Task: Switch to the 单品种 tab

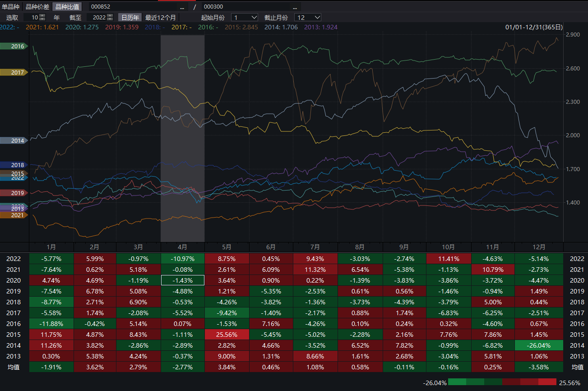Action: pos(11,7)
